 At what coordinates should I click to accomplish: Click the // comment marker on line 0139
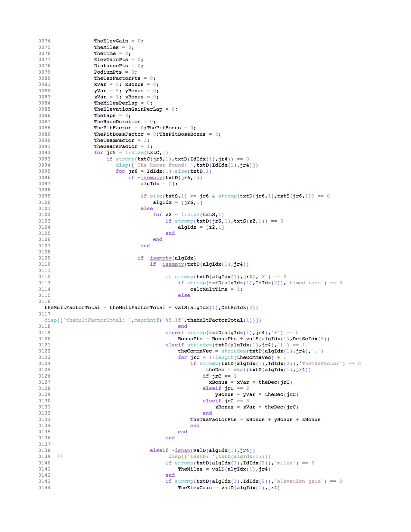coord(60,456)
